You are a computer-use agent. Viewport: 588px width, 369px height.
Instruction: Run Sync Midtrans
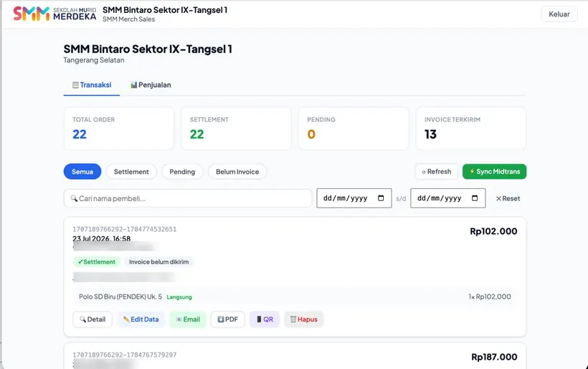[x=494, y=172]
